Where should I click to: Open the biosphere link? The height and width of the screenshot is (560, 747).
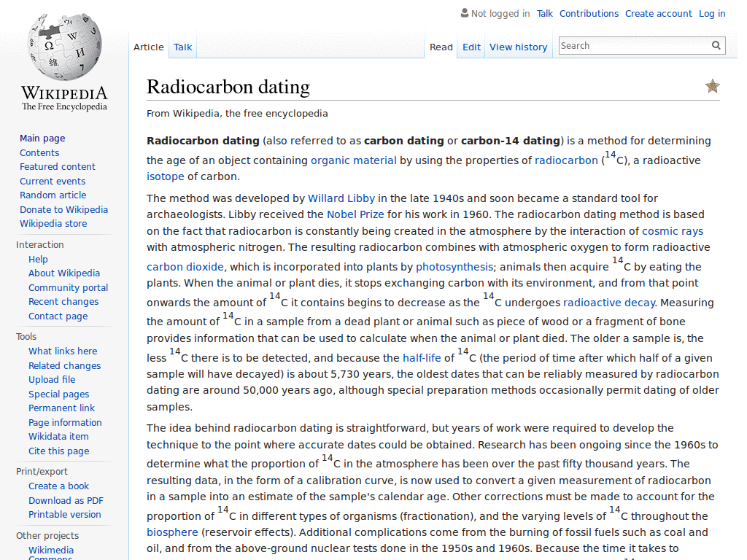tap(172, 532)
